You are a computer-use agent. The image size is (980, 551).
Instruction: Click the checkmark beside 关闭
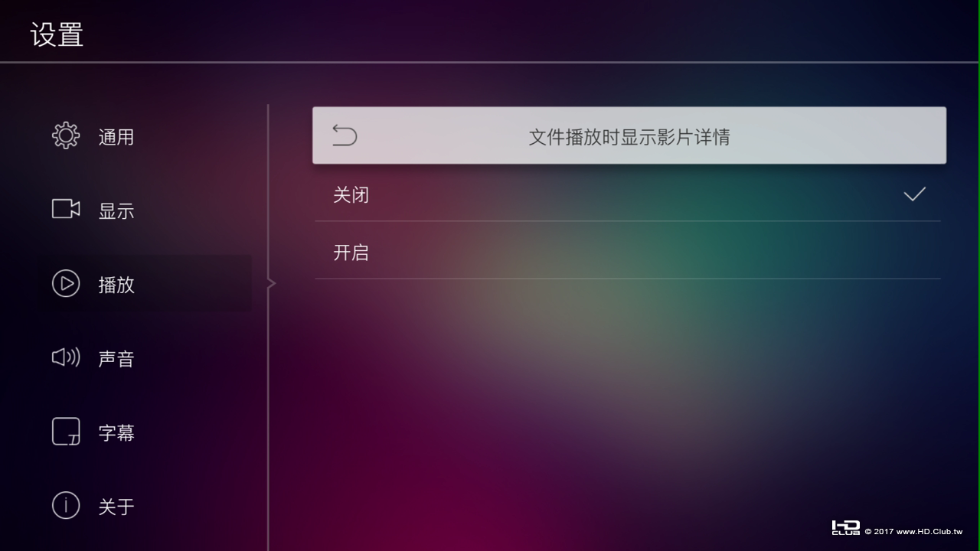914,194
